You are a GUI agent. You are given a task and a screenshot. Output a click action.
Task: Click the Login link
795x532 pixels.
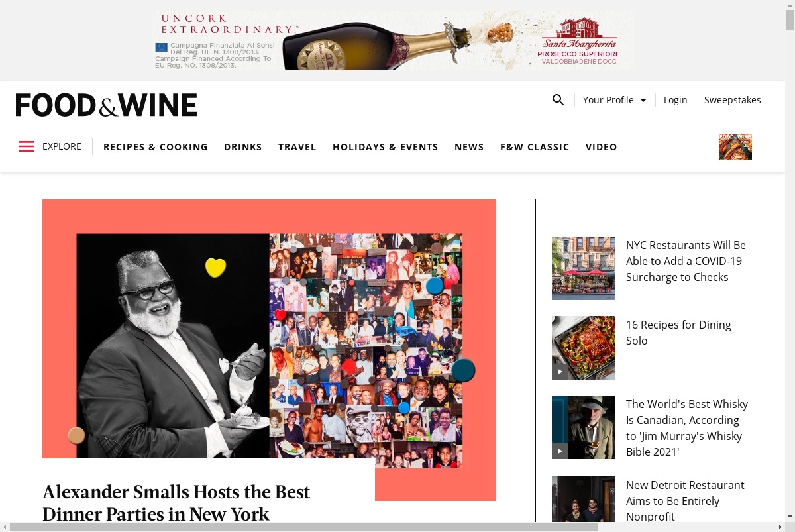(x=676, y=100)
